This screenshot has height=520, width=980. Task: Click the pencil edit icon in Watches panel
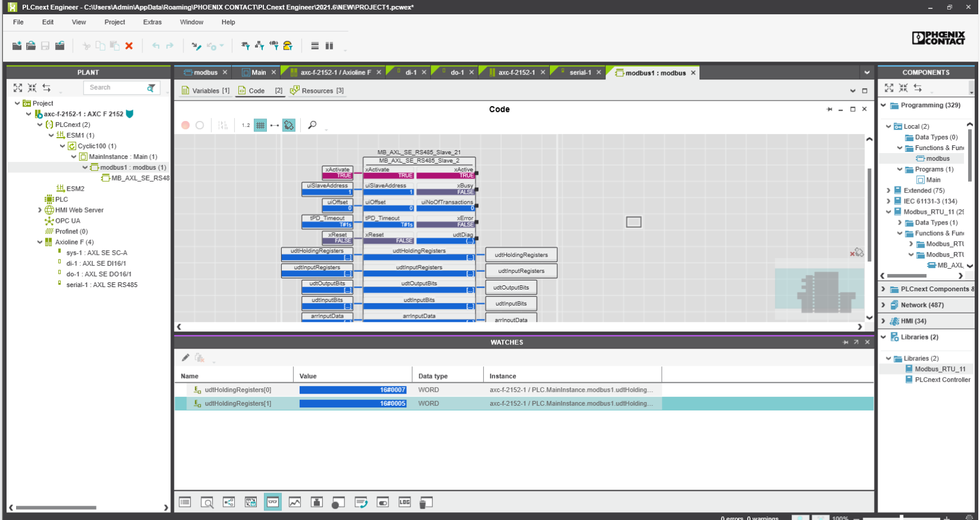[185, 357]
